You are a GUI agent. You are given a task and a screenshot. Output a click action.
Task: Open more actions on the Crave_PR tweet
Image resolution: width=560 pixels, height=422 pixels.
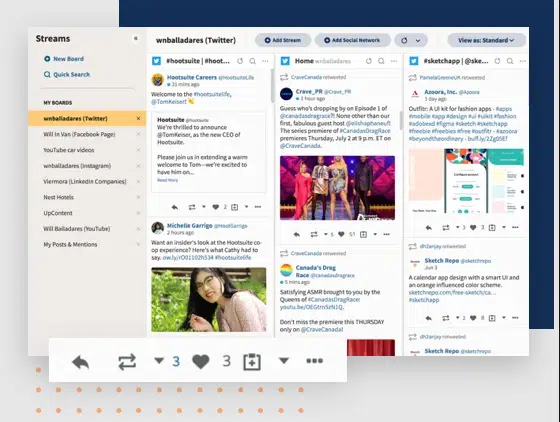tap(386, 234)
